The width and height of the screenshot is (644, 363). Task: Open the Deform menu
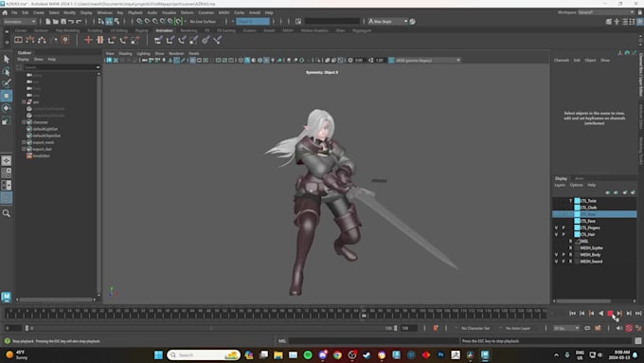tap(187, 12)
